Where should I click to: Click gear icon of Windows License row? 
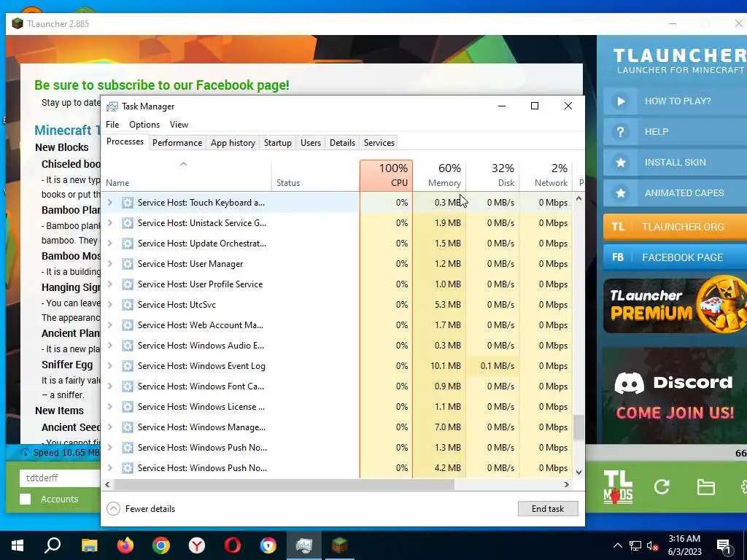tap(127, 407)
